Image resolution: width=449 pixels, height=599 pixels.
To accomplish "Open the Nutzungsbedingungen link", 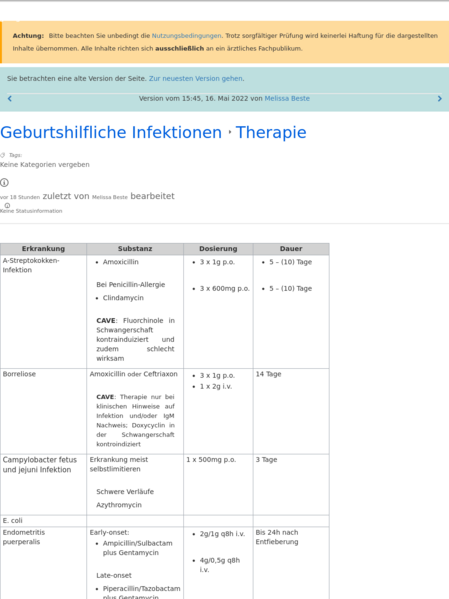I will (186, 36).
